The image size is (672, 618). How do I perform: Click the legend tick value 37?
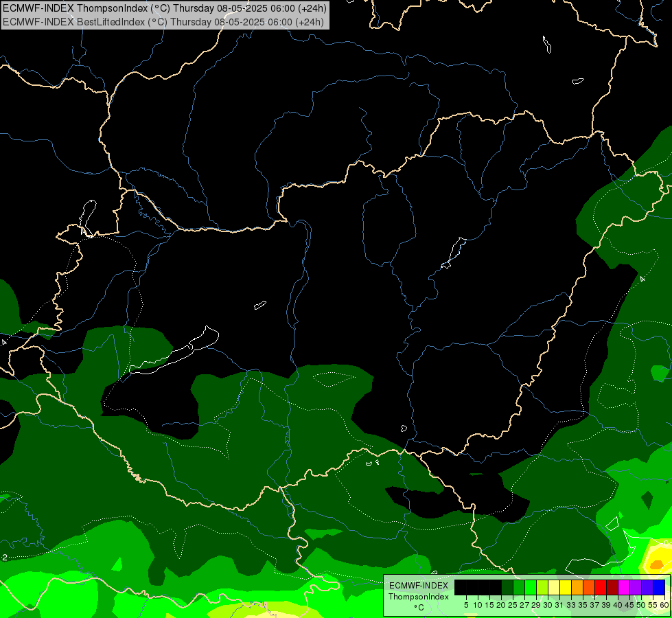tap(594, 605)
